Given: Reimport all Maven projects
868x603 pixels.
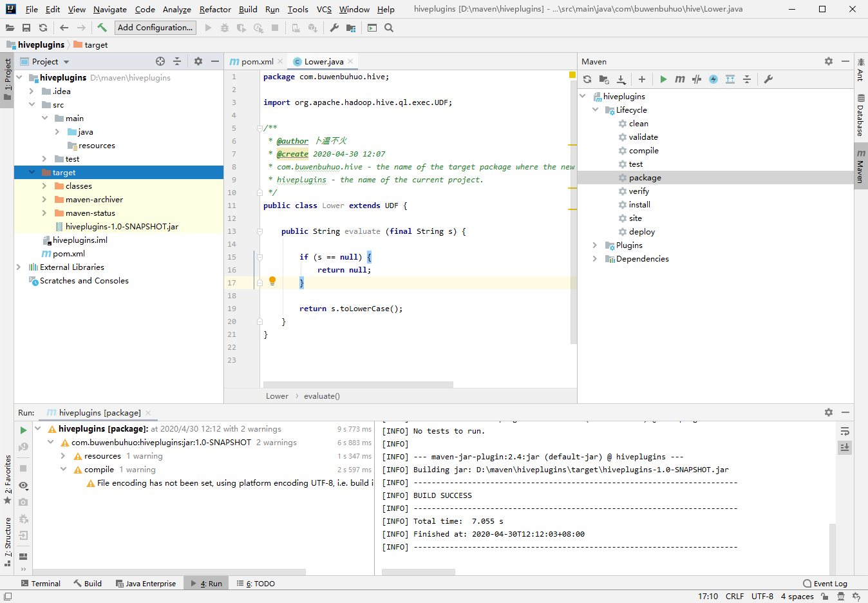Looking at the screenshot, I should [x=587, y=79].
